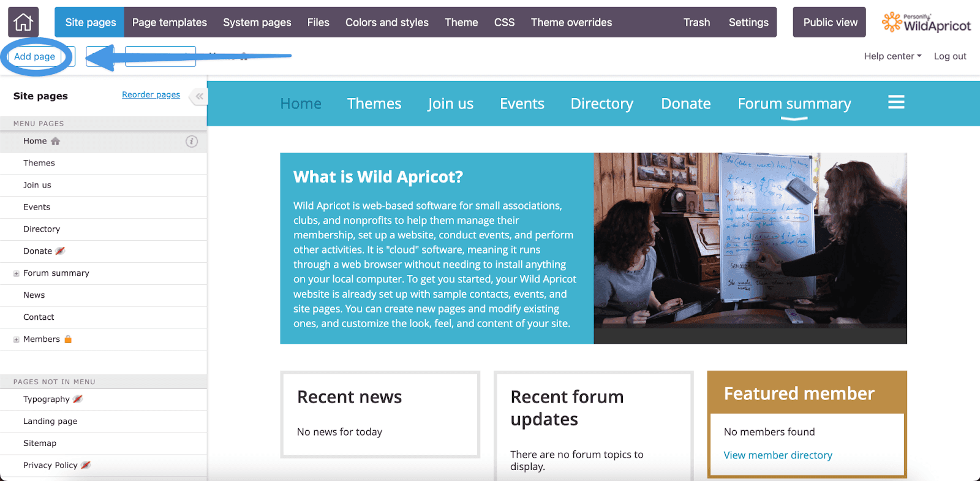
Task: Select the News page in sidebar
Action: point(103,295)
